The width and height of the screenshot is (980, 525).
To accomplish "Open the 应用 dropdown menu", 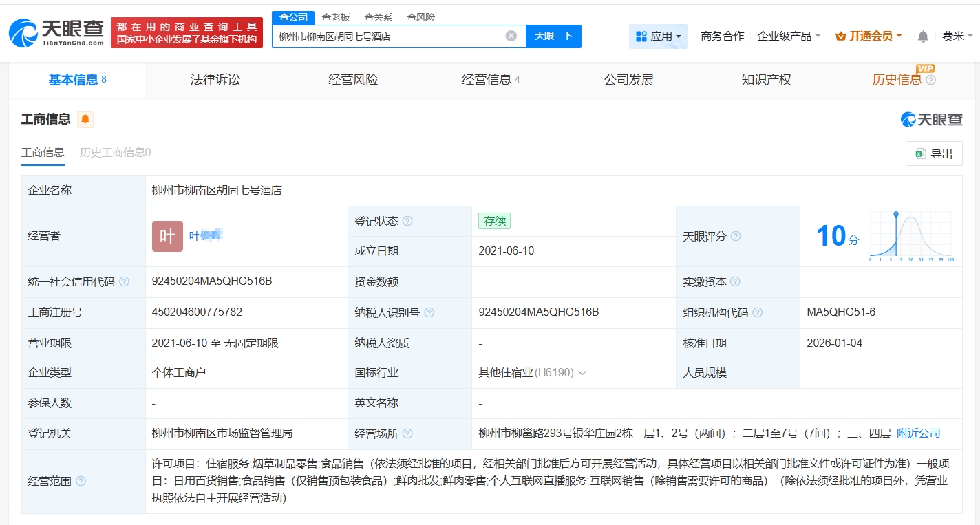I will (x=658, y=36).
